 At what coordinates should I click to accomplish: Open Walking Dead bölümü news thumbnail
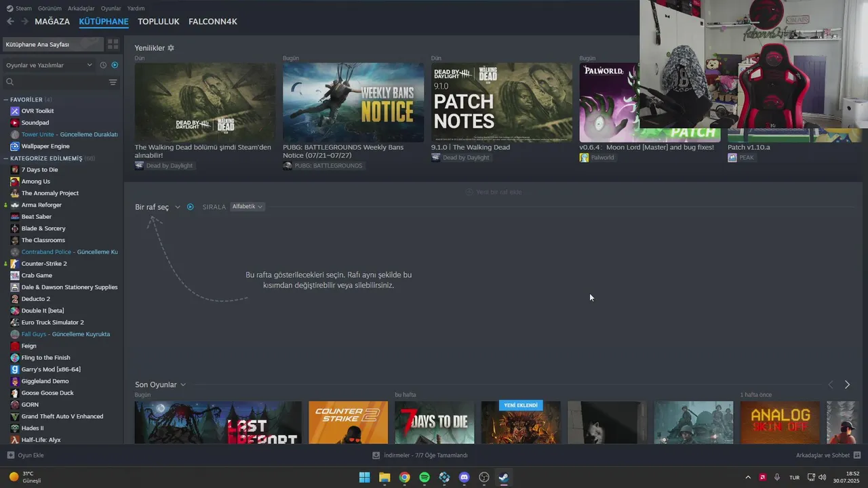pyautogui.click(x=205, y=102)
